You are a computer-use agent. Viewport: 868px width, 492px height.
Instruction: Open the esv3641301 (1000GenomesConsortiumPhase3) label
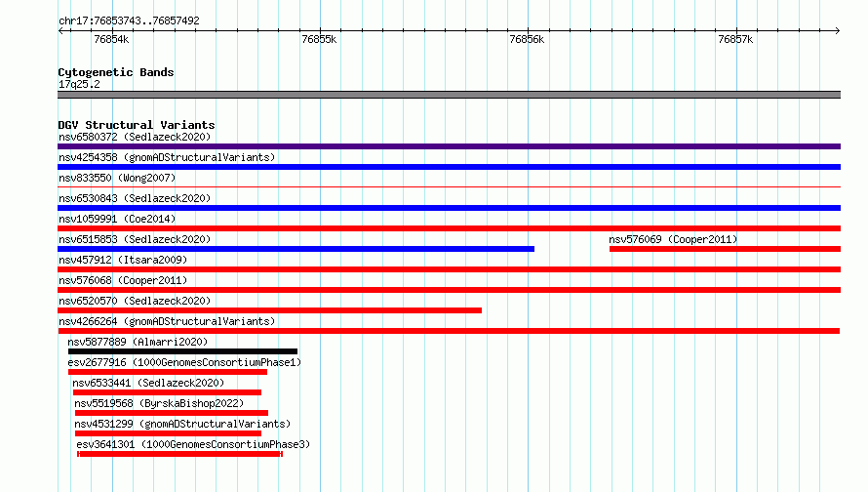193,444
